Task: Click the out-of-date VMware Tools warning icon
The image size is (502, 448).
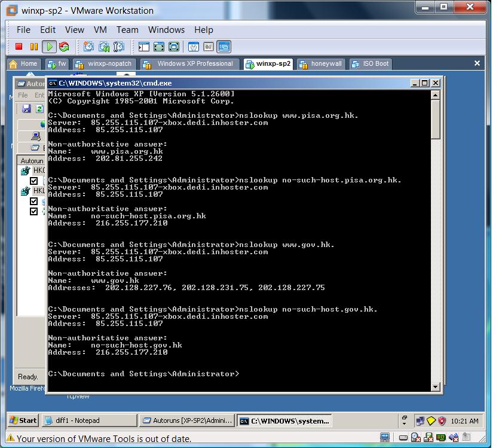Action: [11, 438]
